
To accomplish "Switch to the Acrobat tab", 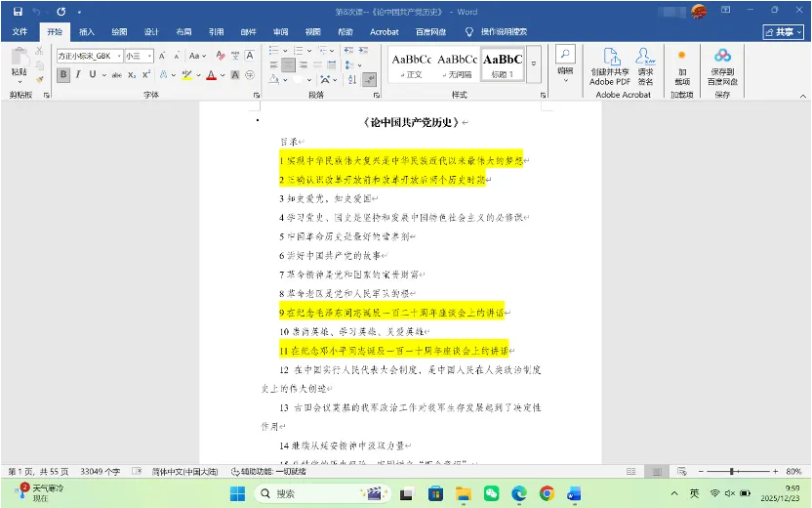I will click(x=385, y=31).
